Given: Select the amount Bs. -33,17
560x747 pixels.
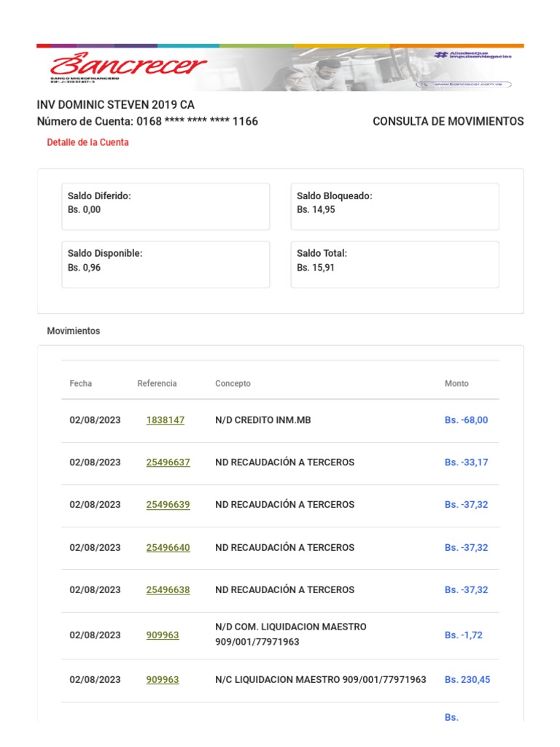Looking at the screenshot, I should [466, 462].
